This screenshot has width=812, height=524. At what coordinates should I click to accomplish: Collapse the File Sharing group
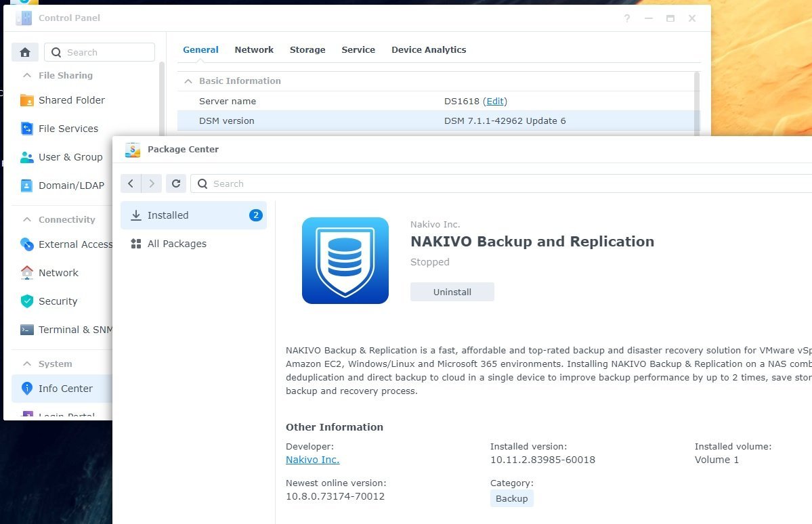[27, 75]
